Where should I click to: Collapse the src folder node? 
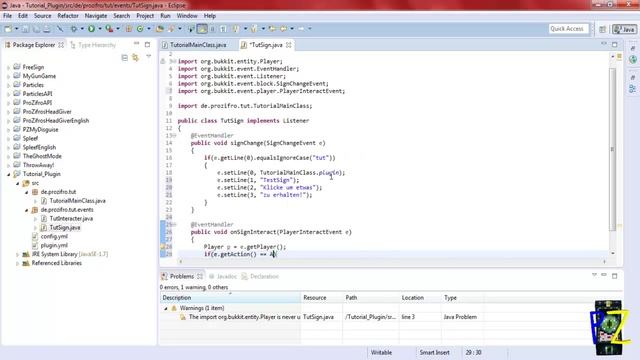point(18,183)
